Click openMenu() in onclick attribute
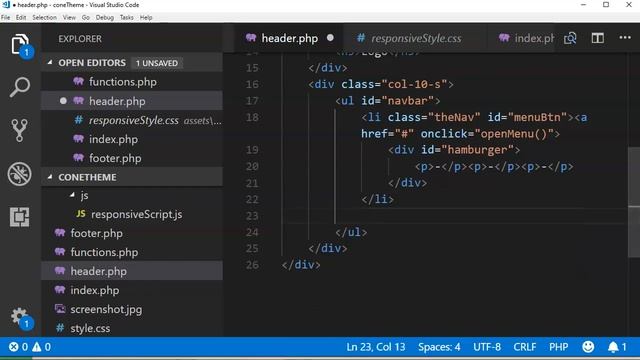This screenshot has width=640, height=360. [x=513, y=133]
